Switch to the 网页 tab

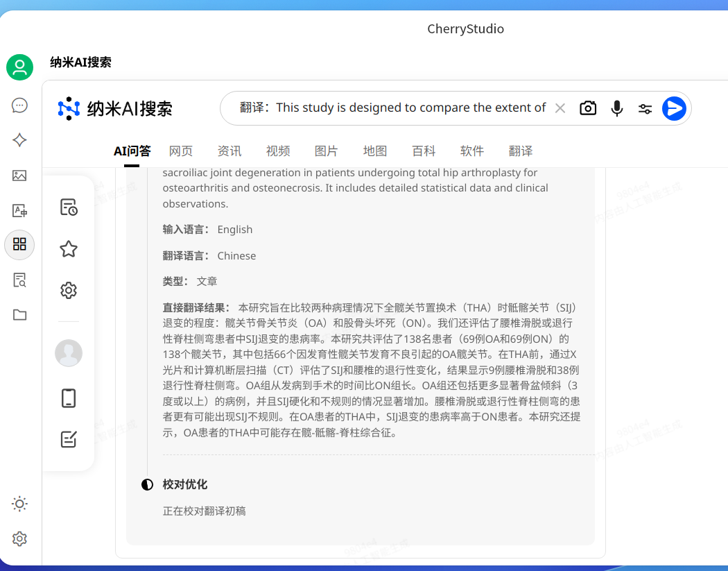(x=180, y=151)
